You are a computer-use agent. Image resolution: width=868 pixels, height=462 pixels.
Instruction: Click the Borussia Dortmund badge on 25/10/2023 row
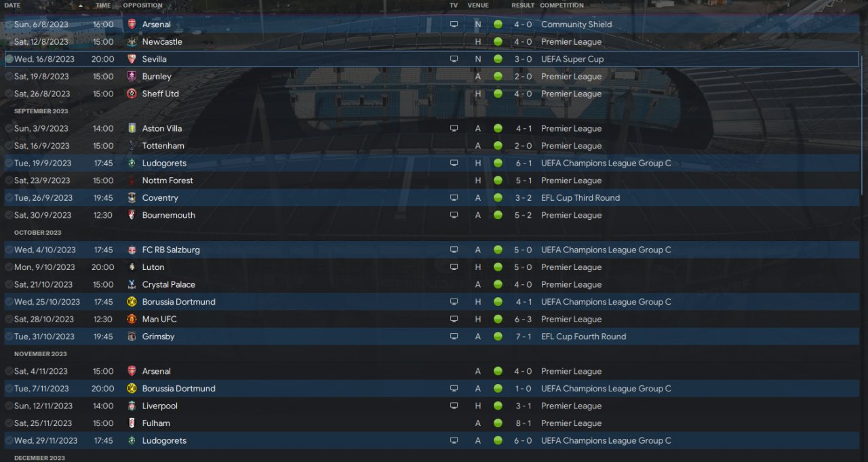[x=132, y=302]
